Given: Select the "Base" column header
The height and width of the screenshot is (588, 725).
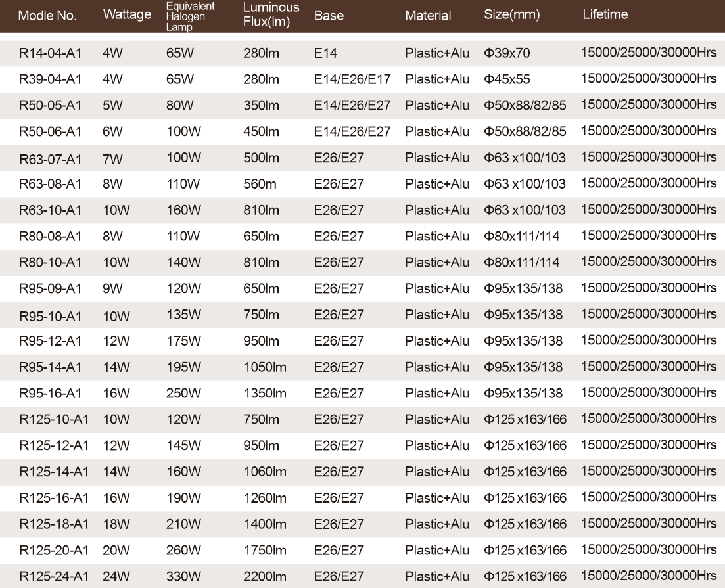Looking at the screenshot, I should (329, 16).
